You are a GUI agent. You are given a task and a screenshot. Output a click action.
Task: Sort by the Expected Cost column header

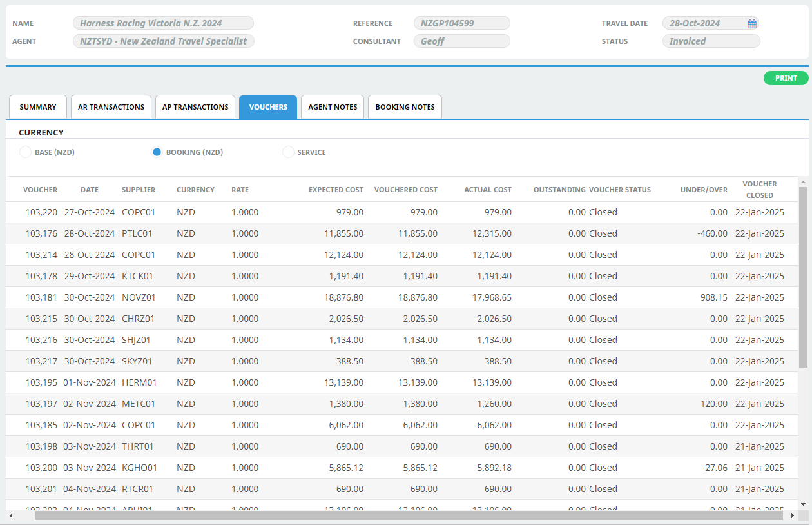336,190
